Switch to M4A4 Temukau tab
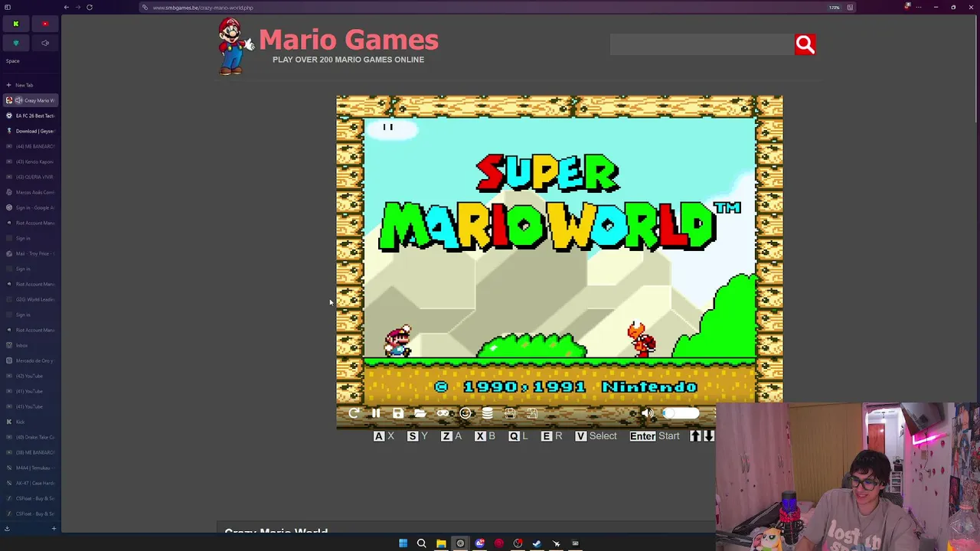 tap(31, 468)
